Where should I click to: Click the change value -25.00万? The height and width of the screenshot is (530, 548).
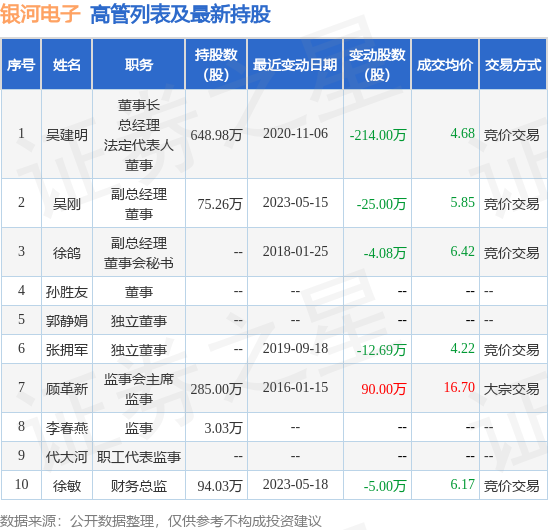pos(382,204)
